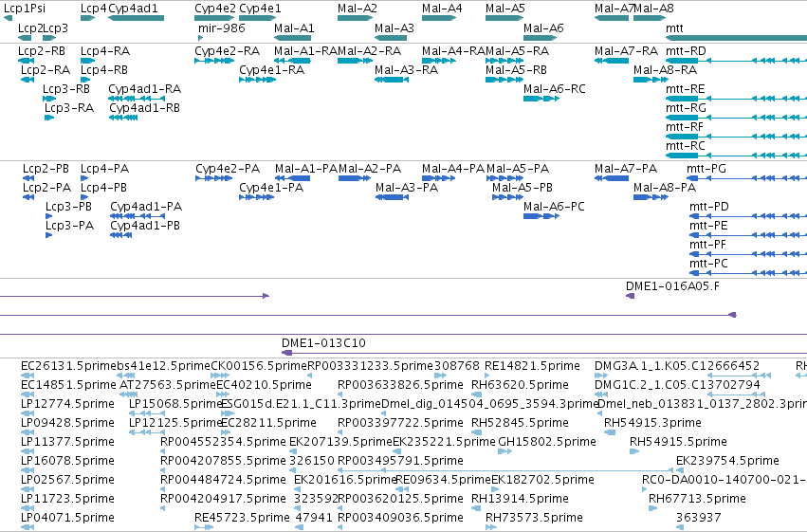The height and width of the screenshot is (532, 807).
Task: Click the Lcp4-RA transcript label
Action: (105, 51)
